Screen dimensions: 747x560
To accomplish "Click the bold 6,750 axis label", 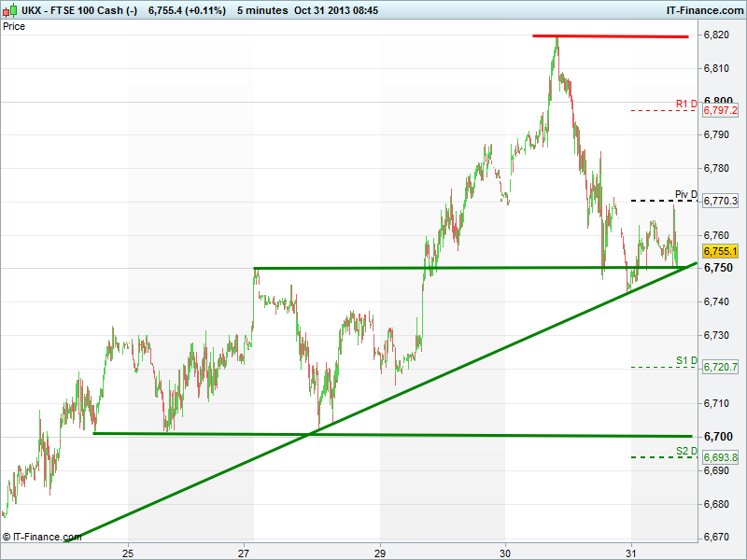I will click(718, 268).
